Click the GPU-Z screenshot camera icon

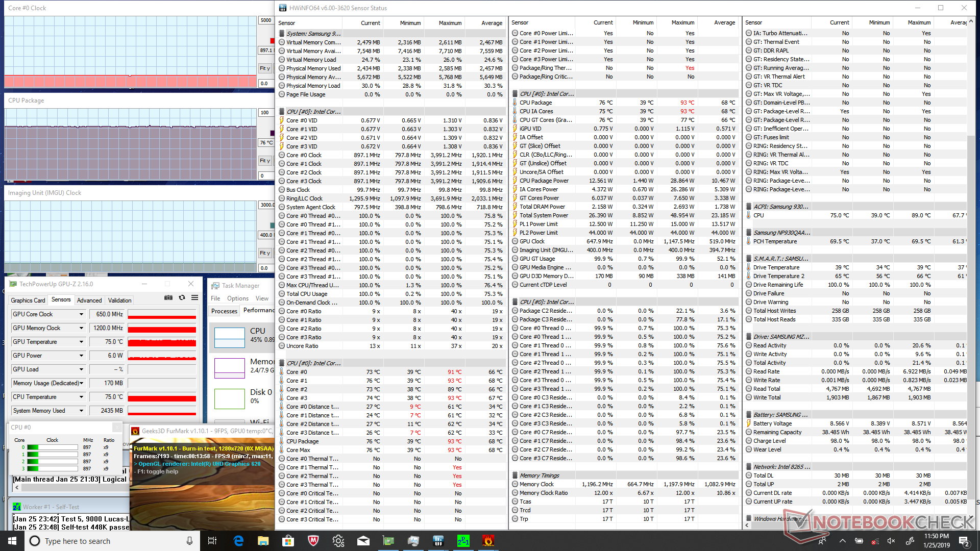point(168,298)
